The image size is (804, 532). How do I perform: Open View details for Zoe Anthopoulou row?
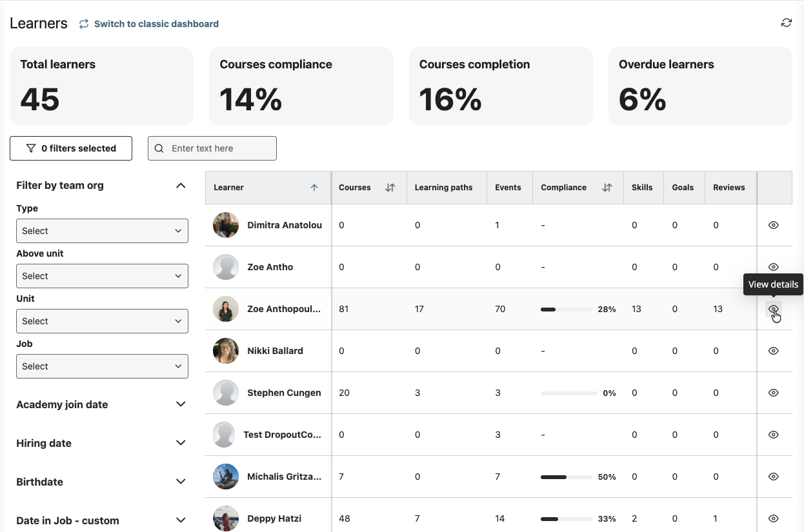(x=773, y=310)
